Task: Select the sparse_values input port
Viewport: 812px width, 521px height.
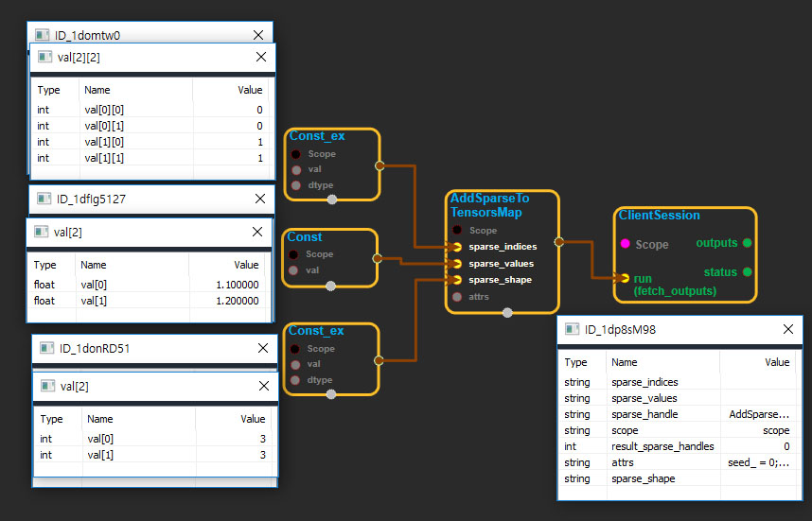Action: 459,264
